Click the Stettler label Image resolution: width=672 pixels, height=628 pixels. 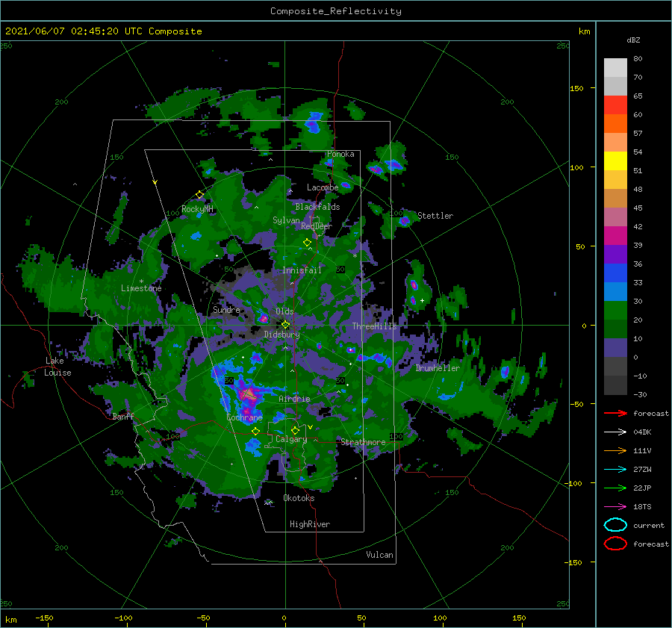pos(435,216)
